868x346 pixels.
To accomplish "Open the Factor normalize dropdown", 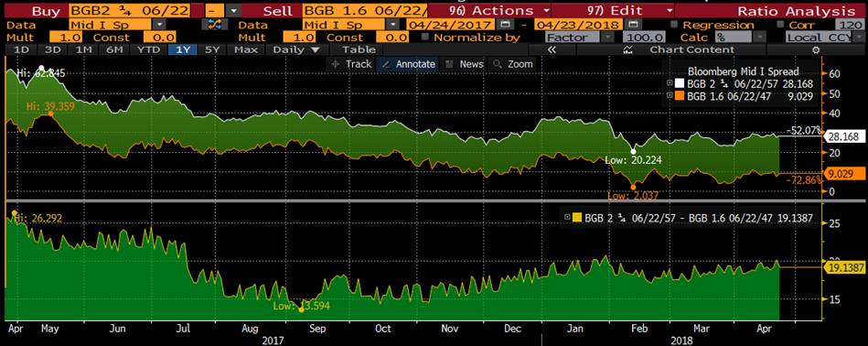I will 608,38.
